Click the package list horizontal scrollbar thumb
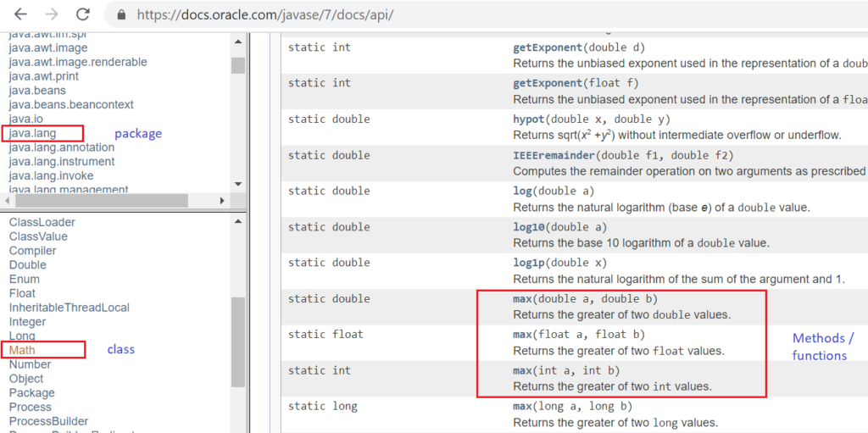This screenshot has width=868, height=433. [x=101, y=201]
